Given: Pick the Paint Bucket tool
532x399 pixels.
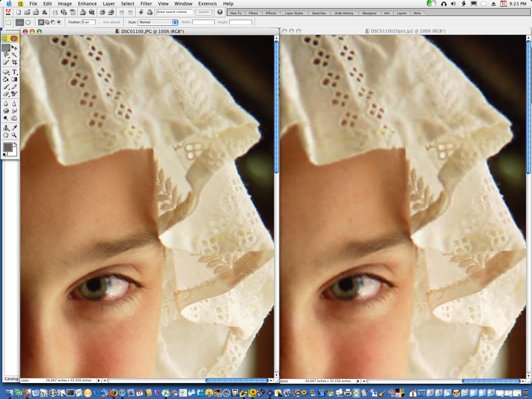Looking at the screenshot, I should pos(6,79).
